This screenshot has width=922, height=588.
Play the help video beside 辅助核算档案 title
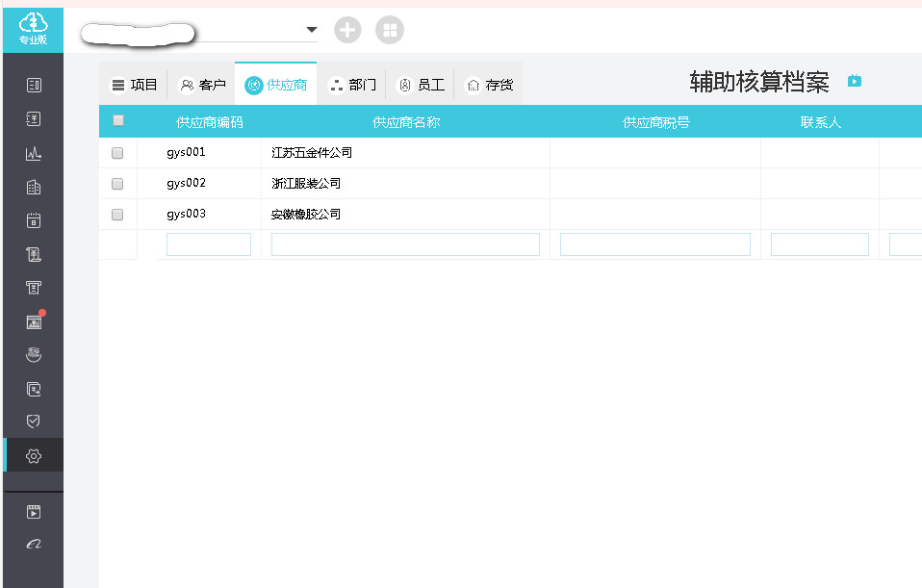[x=854, y=81]
